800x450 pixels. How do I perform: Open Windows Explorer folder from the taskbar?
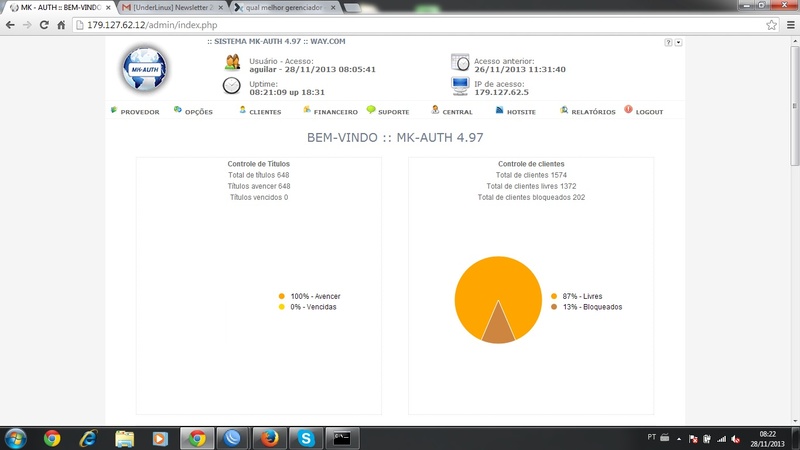[124, 439]
